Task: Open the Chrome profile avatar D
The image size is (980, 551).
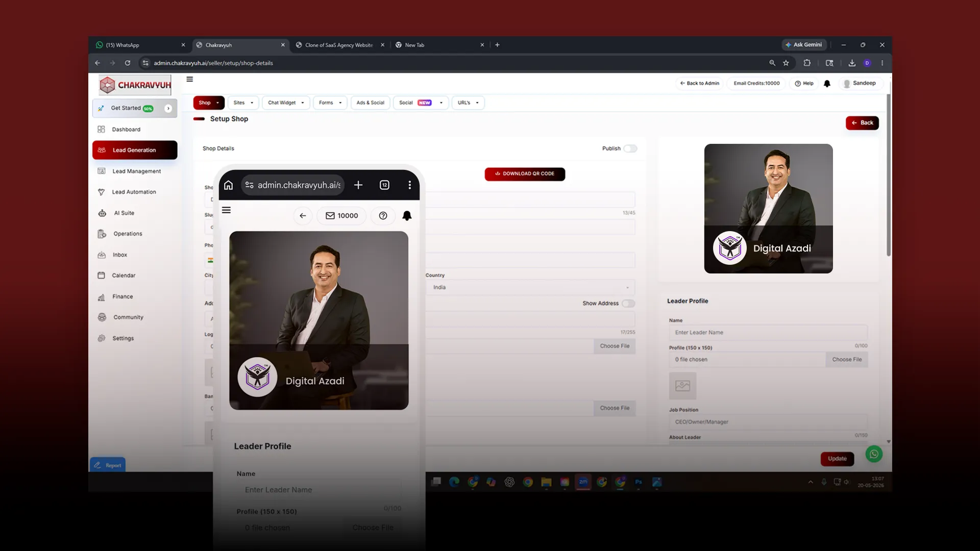Action: [867, 63]
